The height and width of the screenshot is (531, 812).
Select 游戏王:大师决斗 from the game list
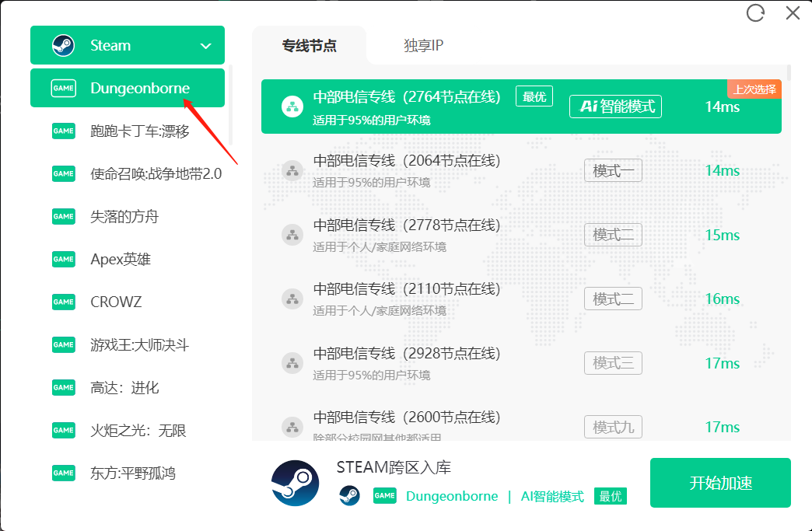(x=140, y=344)
